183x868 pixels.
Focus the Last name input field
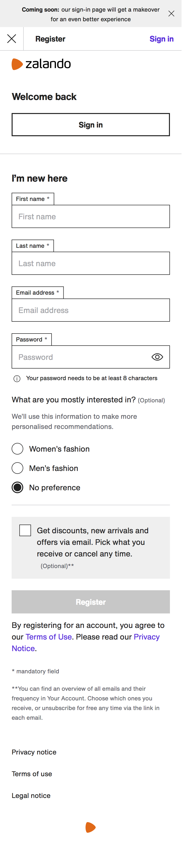point(91,263)
